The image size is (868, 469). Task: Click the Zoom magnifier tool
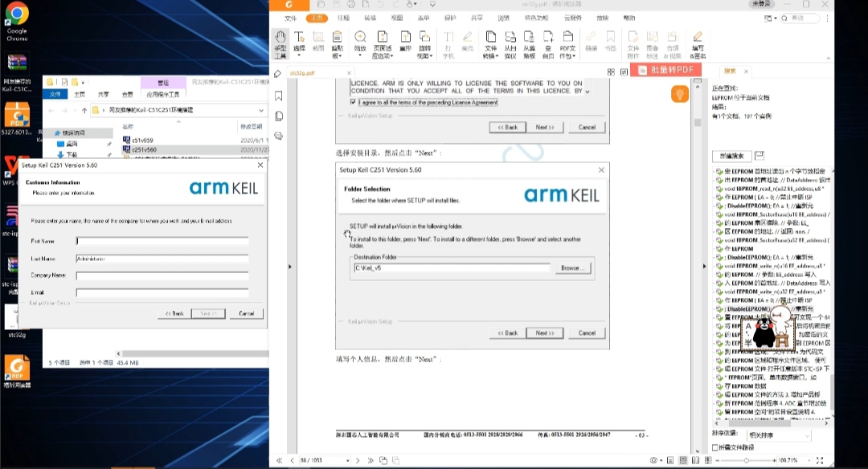[360, 42]
